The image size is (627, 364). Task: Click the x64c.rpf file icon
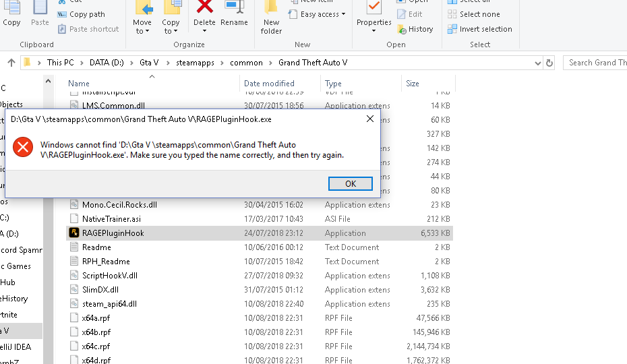click(x=74, y=346)
